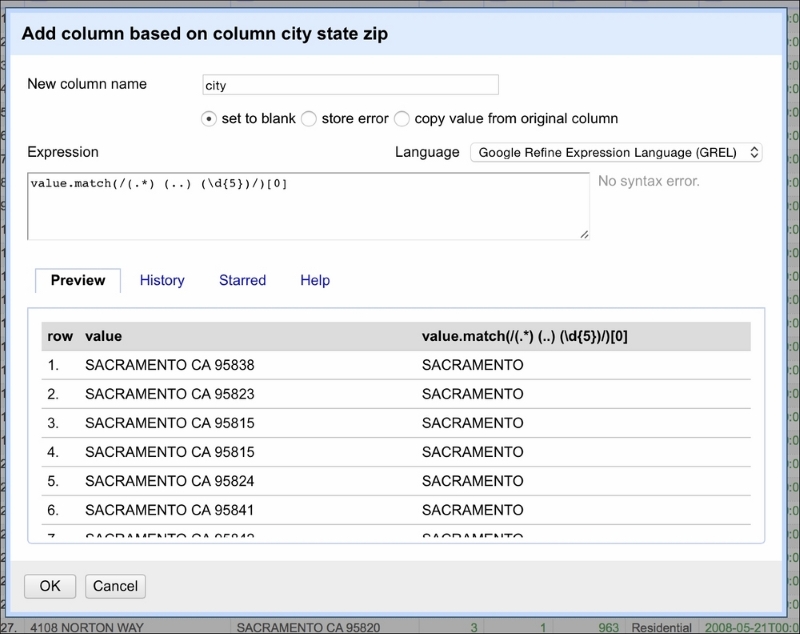Click the SACRAMENTO result in row 1
This screenshot has width=800, height=634.
(x=472, y=365)
